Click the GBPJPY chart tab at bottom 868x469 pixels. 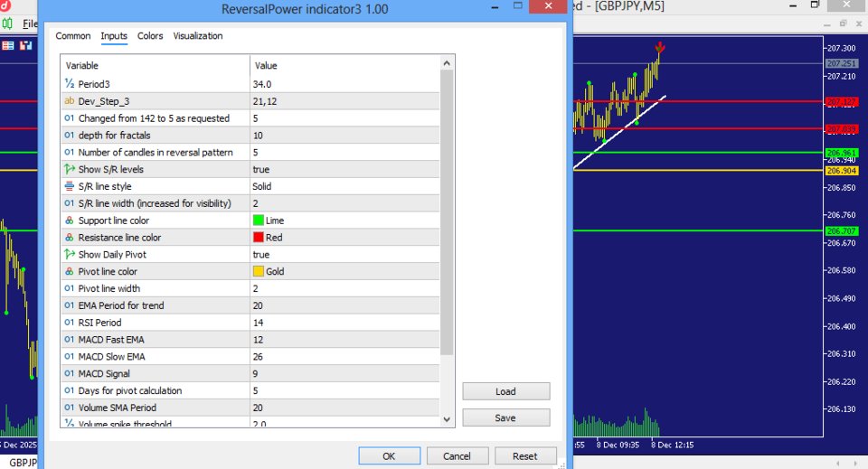pos(22,463)
